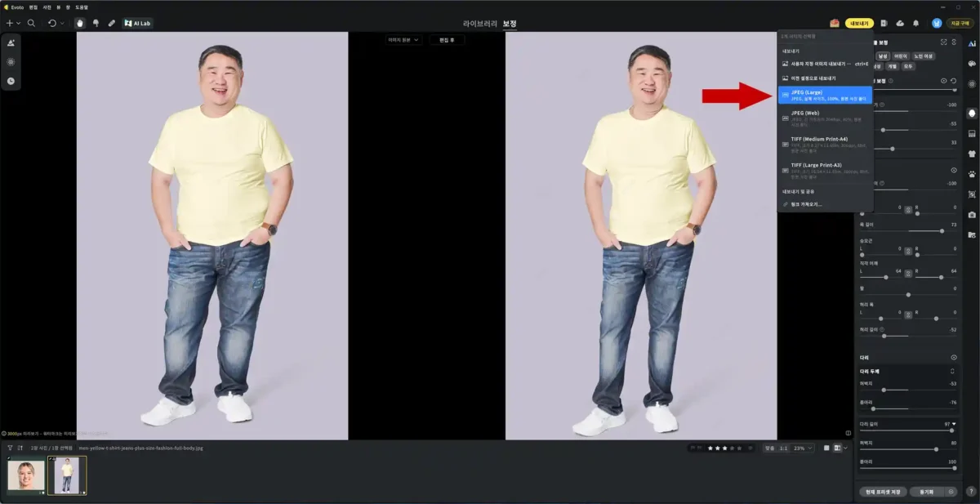Choose JPEG (Web) export preset
The height and width of the screenshot is (504, 980).
825,117
